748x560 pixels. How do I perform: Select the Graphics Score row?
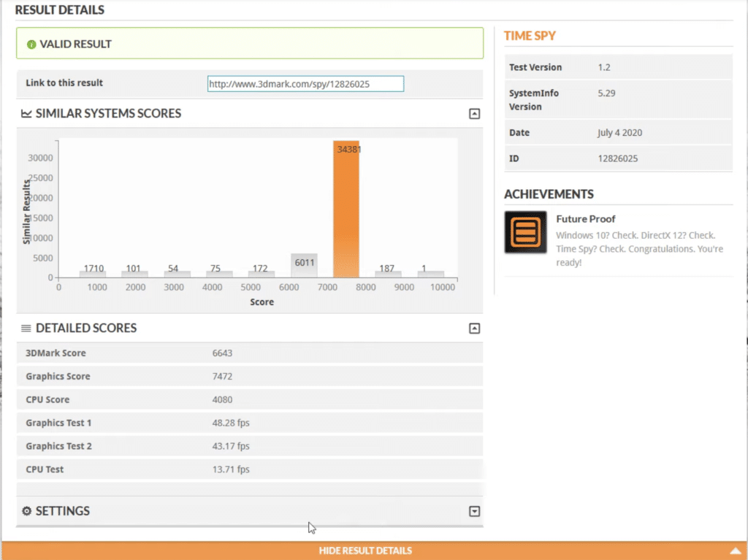[249, 377]
